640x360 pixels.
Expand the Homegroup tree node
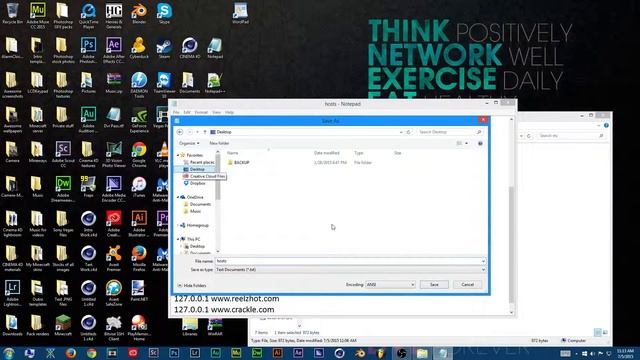pyautogui.click(x=178, y=225)
